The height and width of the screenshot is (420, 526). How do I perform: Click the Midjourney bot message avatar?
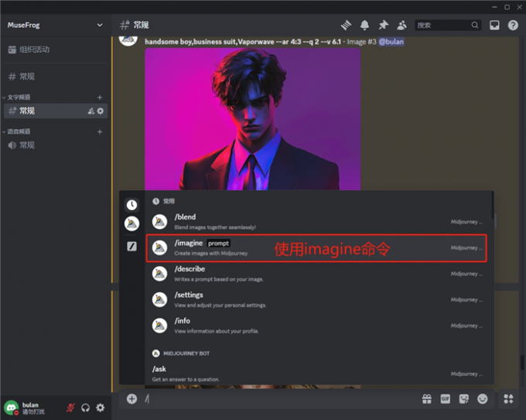coord(128,40)
